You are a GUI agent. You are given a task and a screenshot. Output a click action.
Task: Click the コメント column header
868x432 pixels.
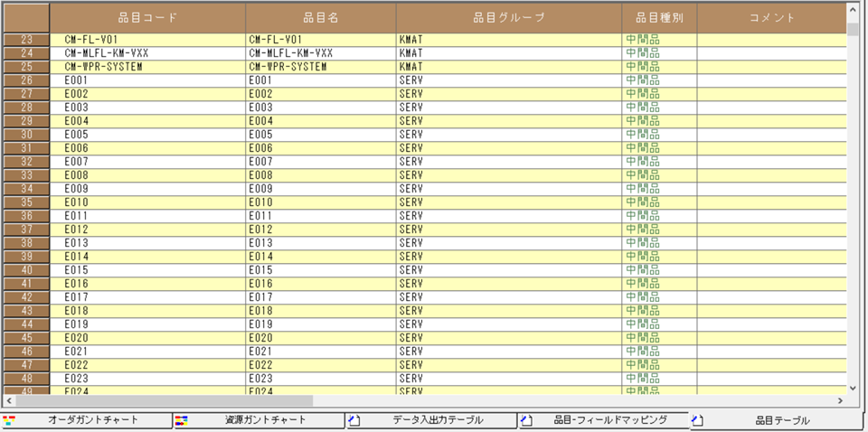(771, 18)
